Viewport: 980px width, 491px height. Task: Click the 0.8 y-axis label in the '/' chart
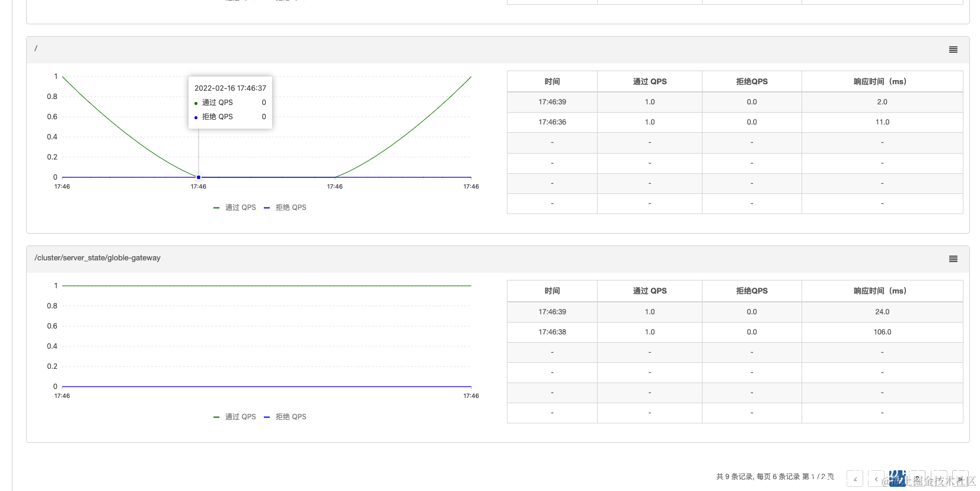click(x=52, y=97)
